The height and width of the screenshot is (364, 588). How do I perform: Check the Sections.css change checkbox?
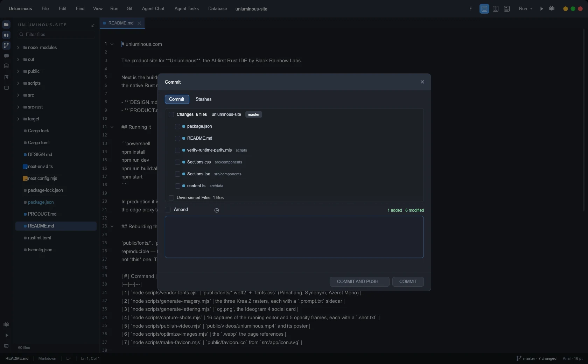(177, 162)
